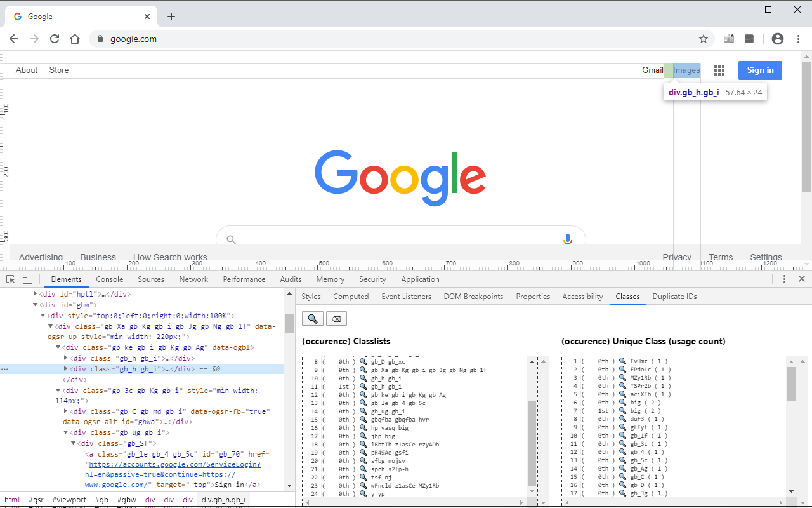This screenshot has height=508, width=812.
Task: Open the Gmail link
Action: 652,70
